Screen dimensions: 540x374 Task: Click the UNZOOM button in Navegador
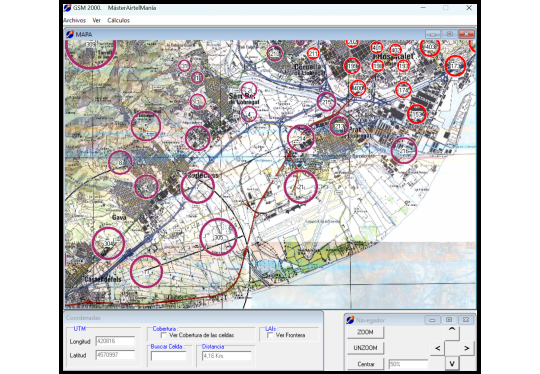365,348
